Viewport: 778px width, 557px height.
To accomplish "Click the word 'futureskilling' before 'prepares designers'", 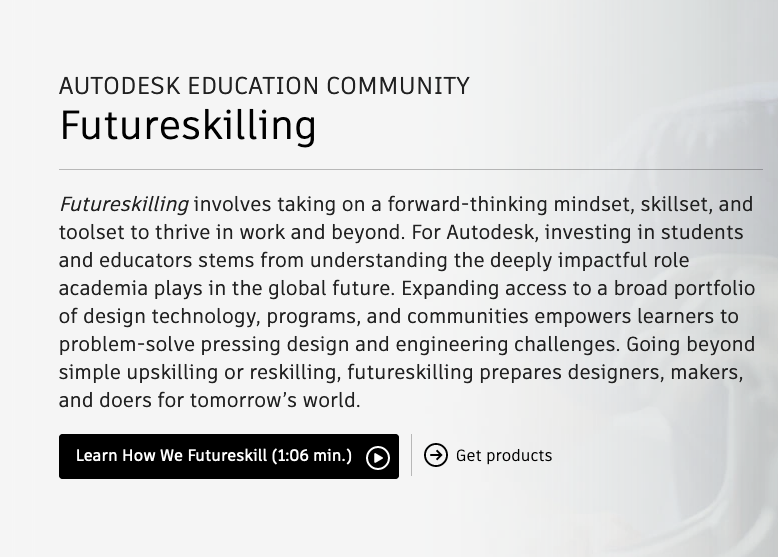I will pyautogui.click(x=410, y=372).
